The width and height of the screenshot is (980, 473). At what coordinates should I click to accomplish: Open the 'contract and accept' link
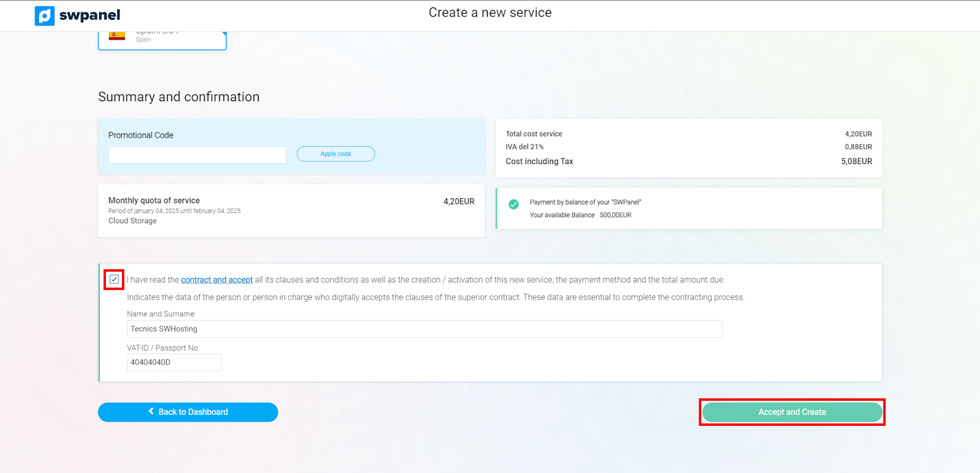(217, 280)
